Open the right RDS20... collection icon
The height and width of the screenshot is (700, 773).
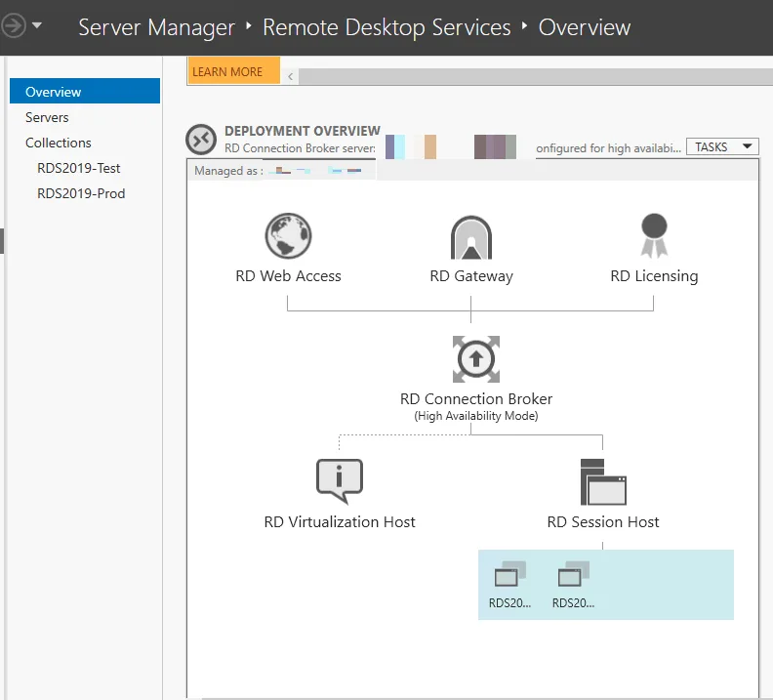(x=573, y=576)
